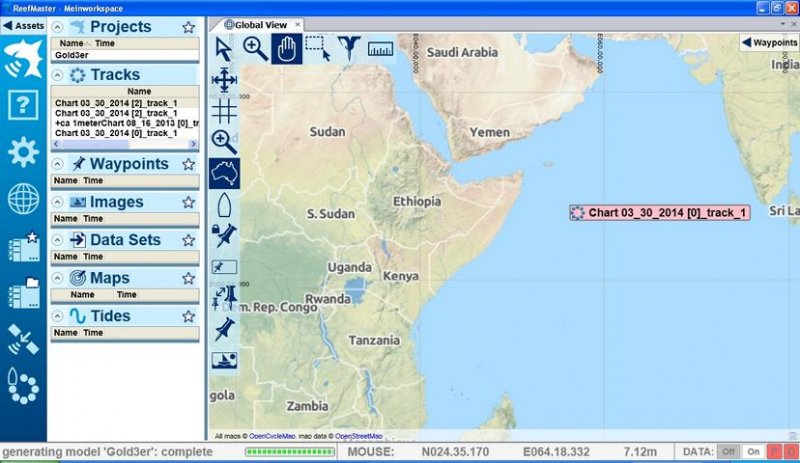Open the help question mark icon
The image size is (800, 463).
(23, 104)
